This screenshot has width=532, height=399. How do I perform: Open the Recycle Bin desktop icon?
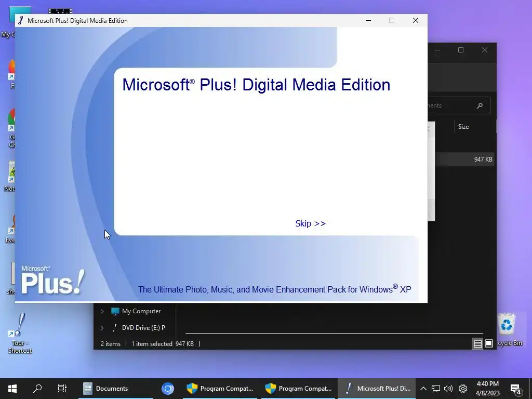507,329
